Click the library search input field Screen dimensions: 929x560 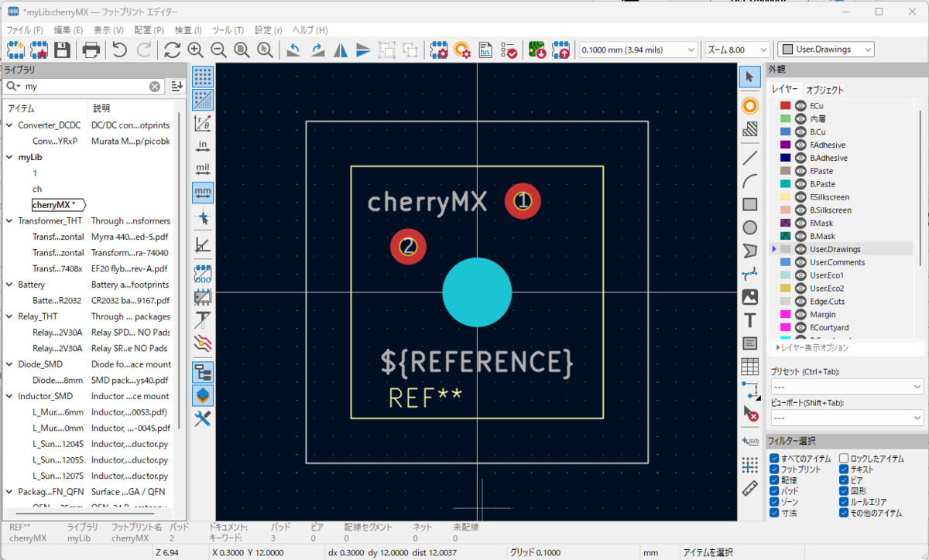[85, 87]
